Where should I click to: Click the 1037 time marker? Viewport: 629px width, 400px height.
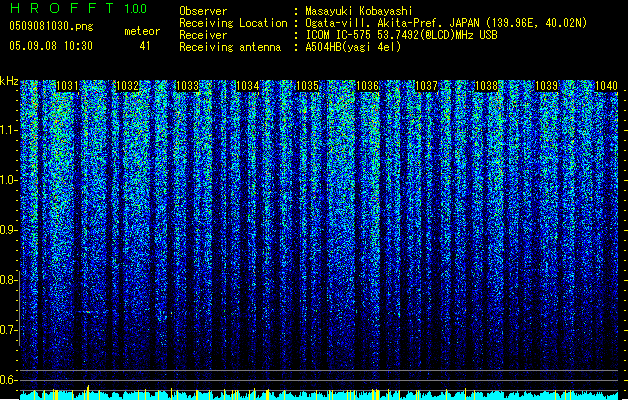[426, 86]
